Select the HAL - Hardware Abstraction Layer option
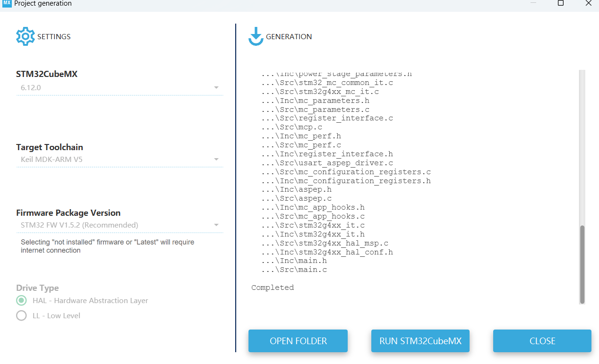The width and height of the screenshot is (599, 364). pyautogui.click(x=21, y=300)
